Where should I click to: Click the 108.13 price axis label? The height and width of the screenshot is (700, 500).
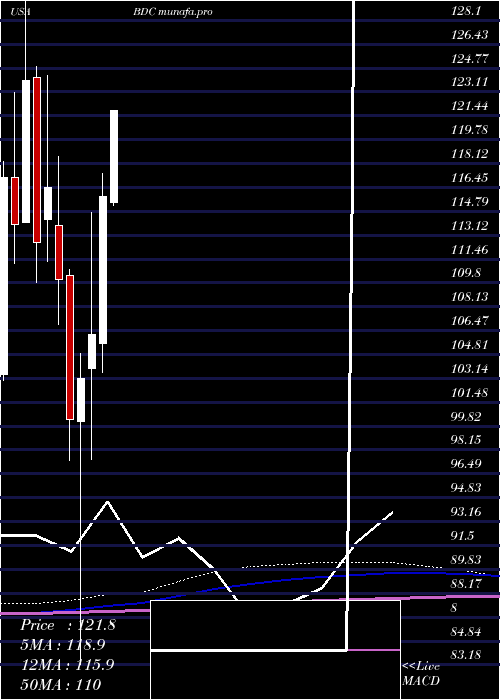[470, 297]
